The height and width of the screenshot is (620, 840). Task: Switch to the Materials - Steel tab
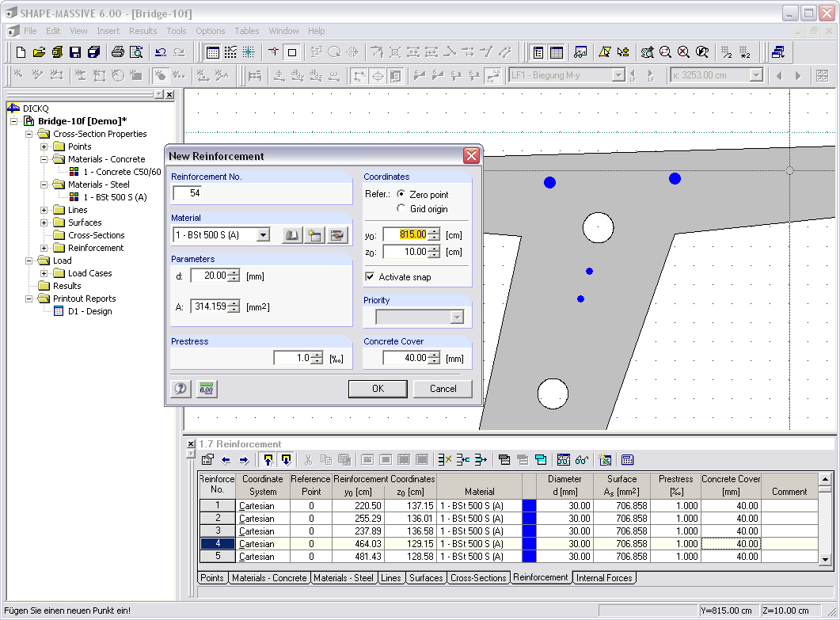[x=344, y=578]
